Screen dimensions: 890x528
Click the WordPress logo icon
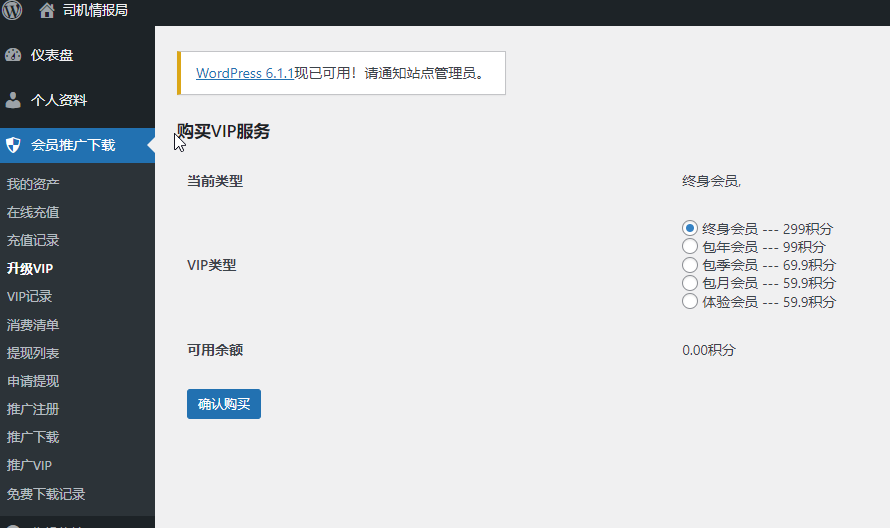point(12,10)
